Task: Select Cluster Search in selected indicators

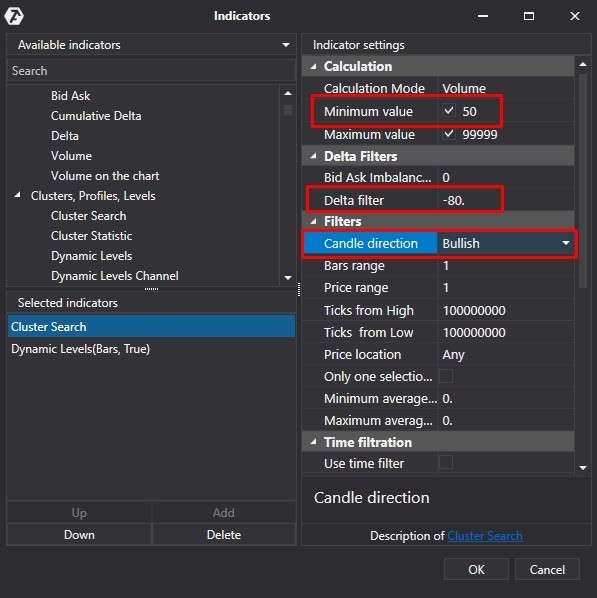Action: tap(151, 327)
